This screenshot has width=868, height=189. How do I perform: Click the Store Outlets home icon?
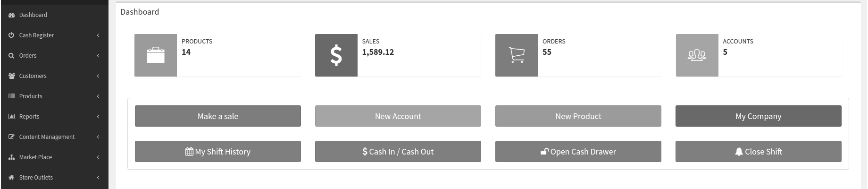12,178
